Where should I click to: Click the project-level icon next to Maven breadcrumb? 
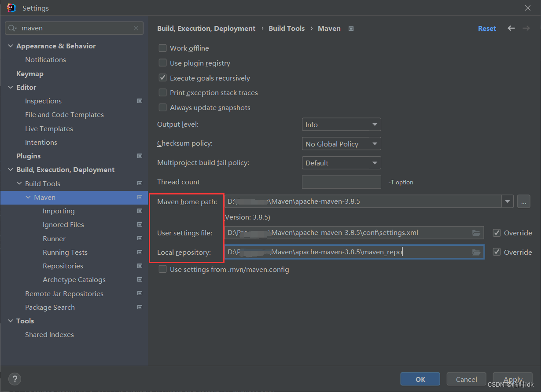[351, 29]
